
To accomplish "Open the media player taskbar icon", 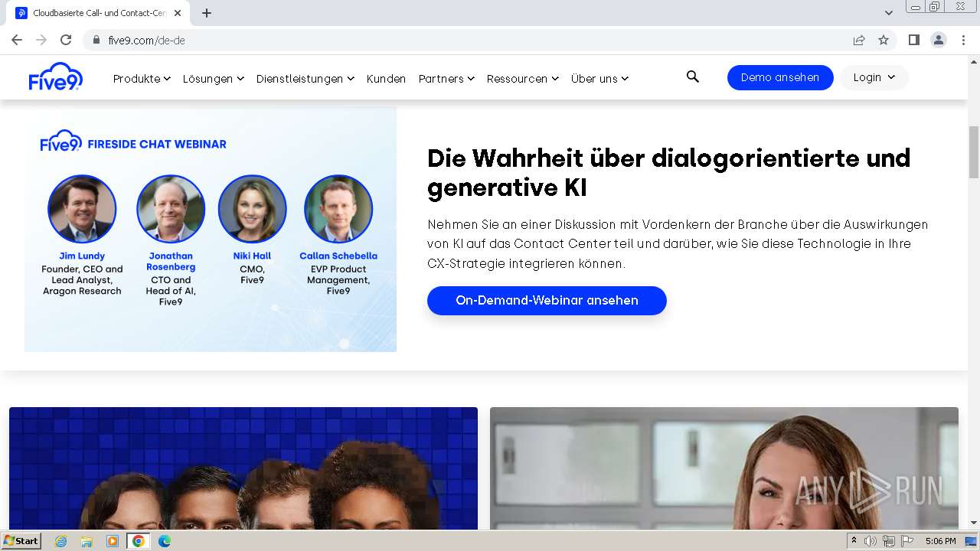I will (113, 541).
